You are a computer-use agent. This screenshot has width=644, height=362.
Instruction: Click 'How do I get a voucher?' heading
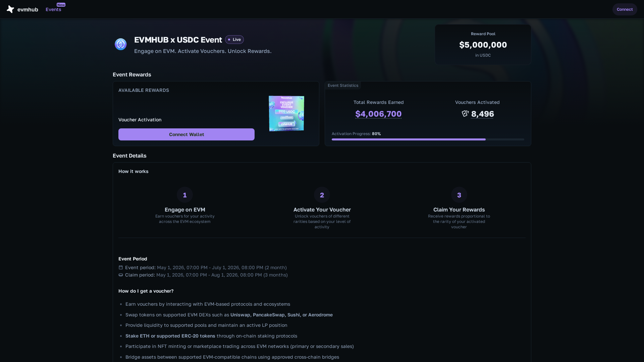tap(146, 291)
